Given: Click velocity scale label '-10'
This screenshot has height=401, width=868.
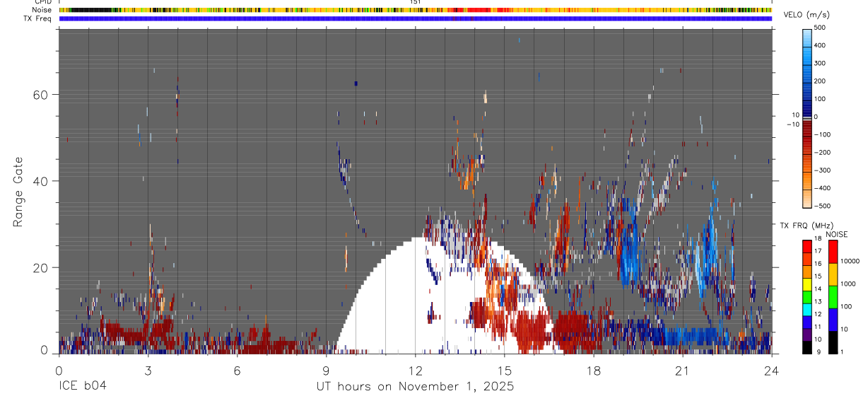Looking at the screenshot, I should point(792,123).
